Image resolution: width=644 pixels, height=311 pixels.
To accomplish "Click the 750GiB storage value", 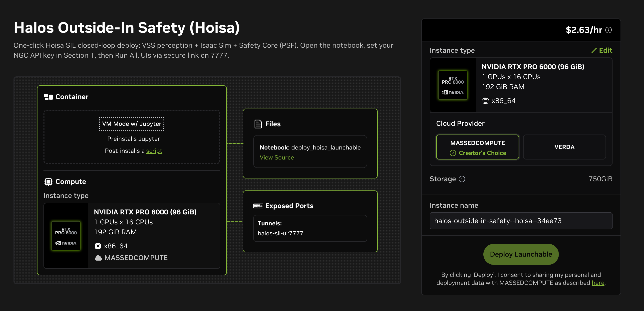I will [600, 179].
